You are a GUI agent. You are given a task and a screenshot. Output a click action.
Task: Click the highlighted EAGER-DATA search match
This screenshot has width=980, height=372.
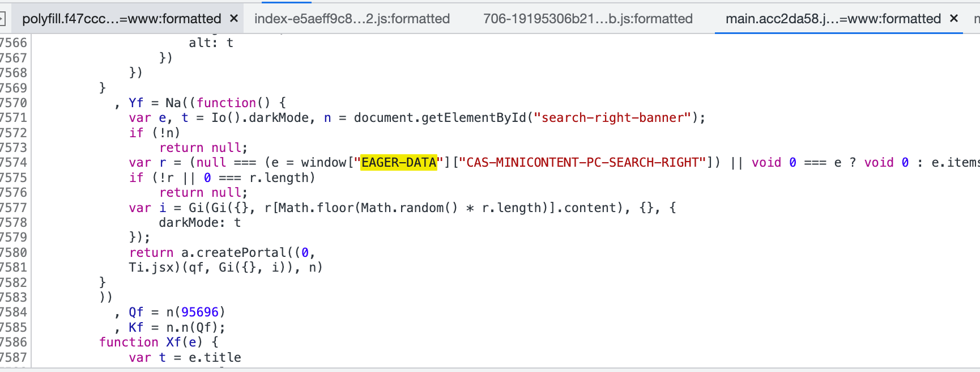tap(399, 163)
